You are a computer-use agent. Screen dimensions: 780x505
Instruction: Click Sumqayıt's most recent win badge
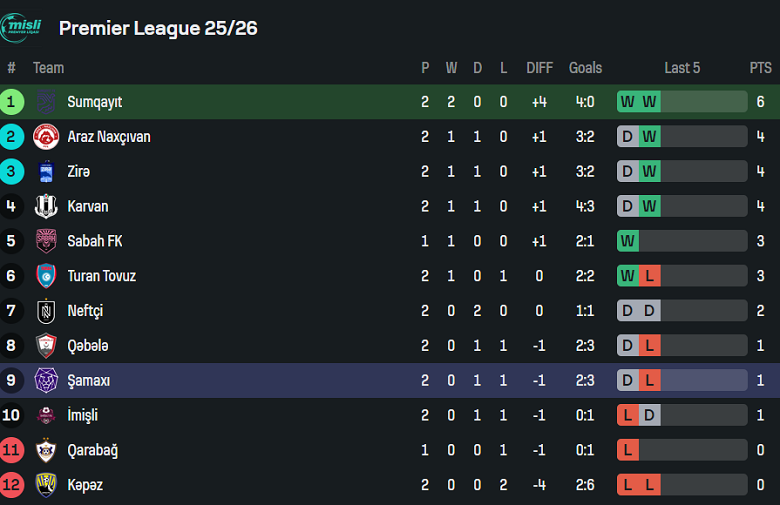(x=650, y=102)
